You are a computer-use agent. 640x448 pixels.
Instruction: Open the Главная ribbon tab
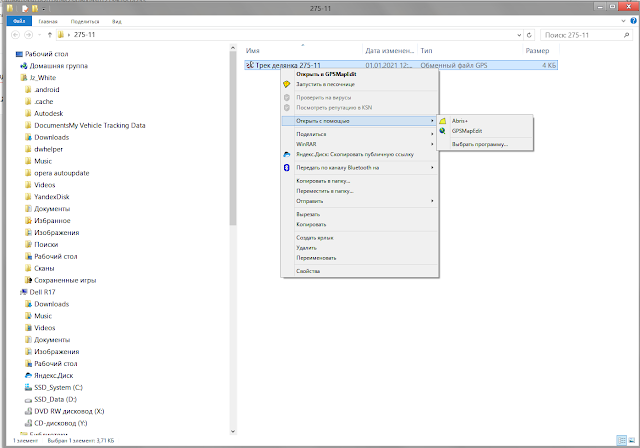(x=48, y=21)
